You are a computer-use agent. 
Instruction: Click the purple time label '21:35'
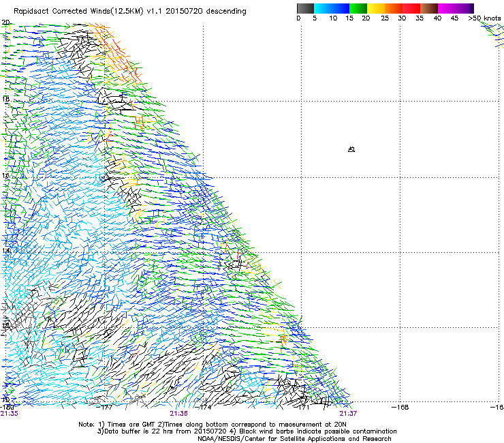tap(10, 414)
